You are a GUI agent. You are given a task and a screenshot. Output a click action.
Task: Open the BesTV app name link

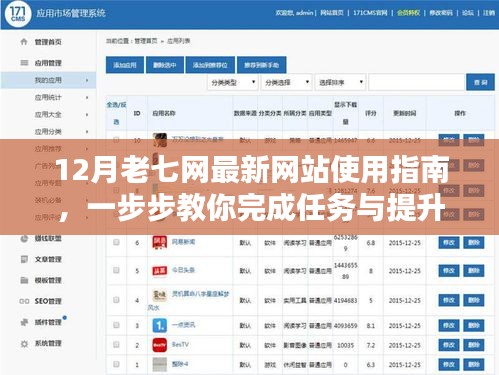point(180,344)
